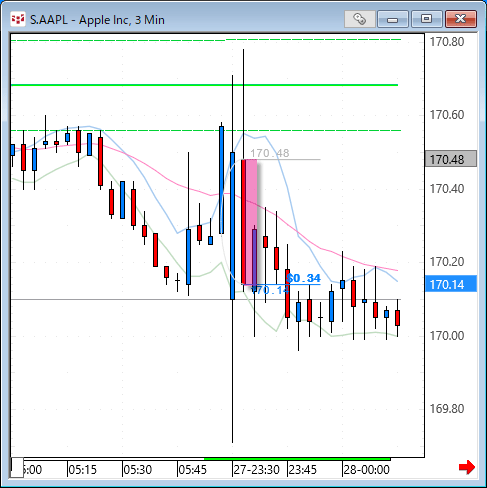Click the $0.34 profit label

pos(303,278)
